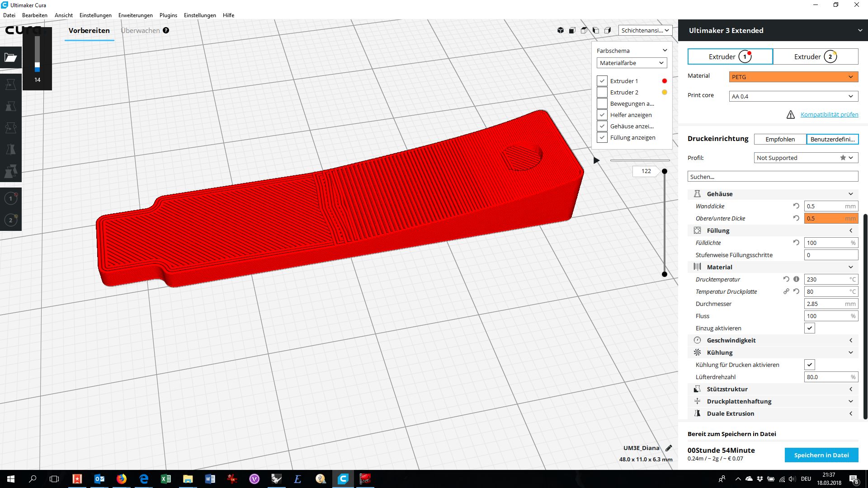Viewport: 868px width, 488px height.
Task: Uncheck Kühlung für Drucken aktivieren
Action: click(x=810, y=365)
